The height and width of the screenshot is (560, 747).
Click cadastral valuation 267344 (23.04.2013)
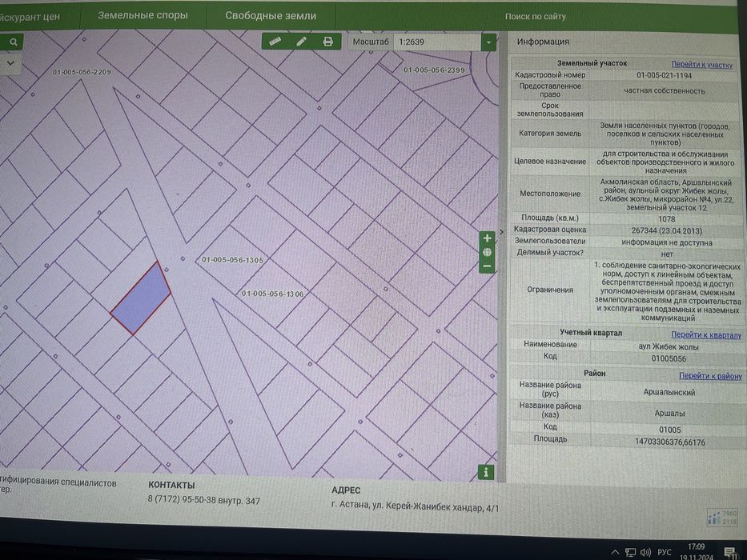pyautogui.click(x=666, y=231)
